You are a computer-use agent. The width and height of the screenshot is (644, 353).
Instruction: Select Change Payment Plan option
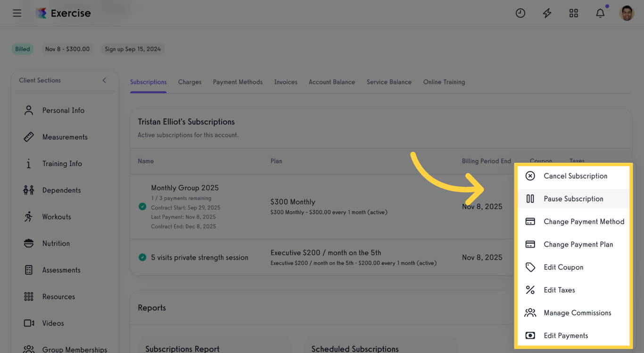[x=573, y=244]
